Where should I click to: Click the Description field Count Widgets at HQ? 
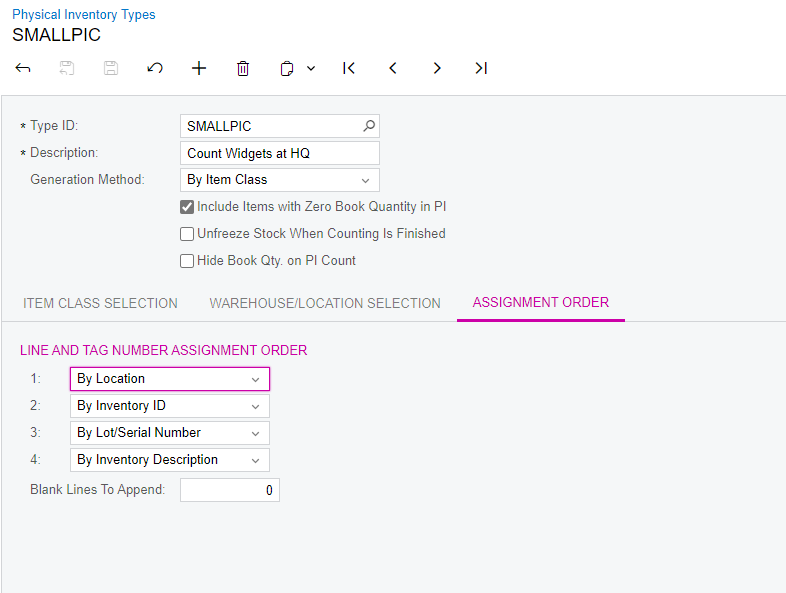pos(280,153)
